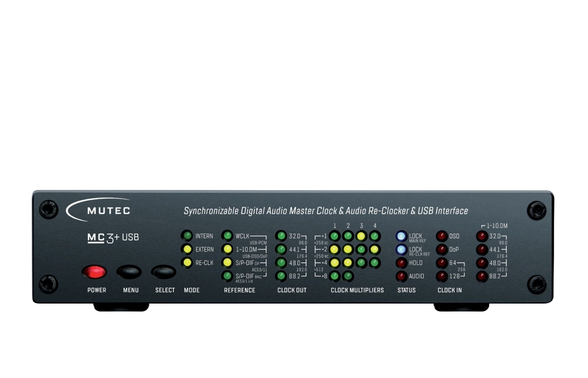
Task: Click multiplier ×4 LED in column 4
Action: point(375,263)
